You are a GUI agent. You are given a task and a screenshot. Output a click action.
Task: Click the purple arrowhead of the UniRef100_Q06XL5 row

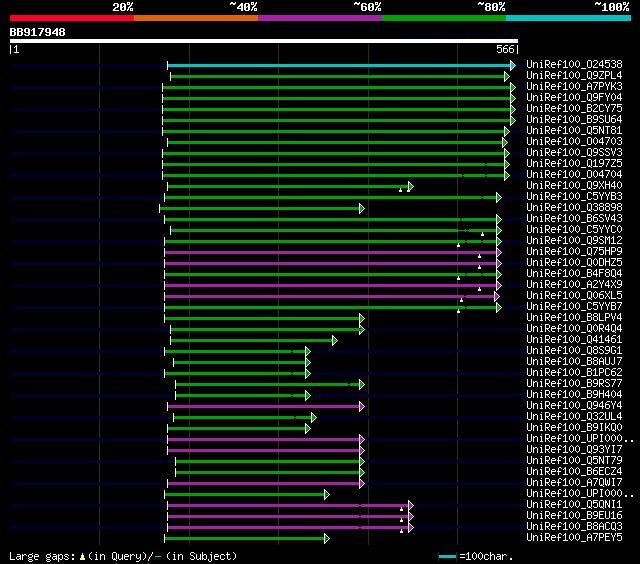click(496, 296)
